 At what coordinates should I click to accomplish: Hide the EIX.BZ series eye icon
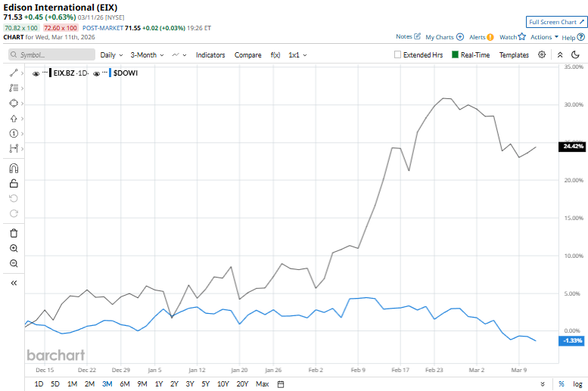click(36, 73)
